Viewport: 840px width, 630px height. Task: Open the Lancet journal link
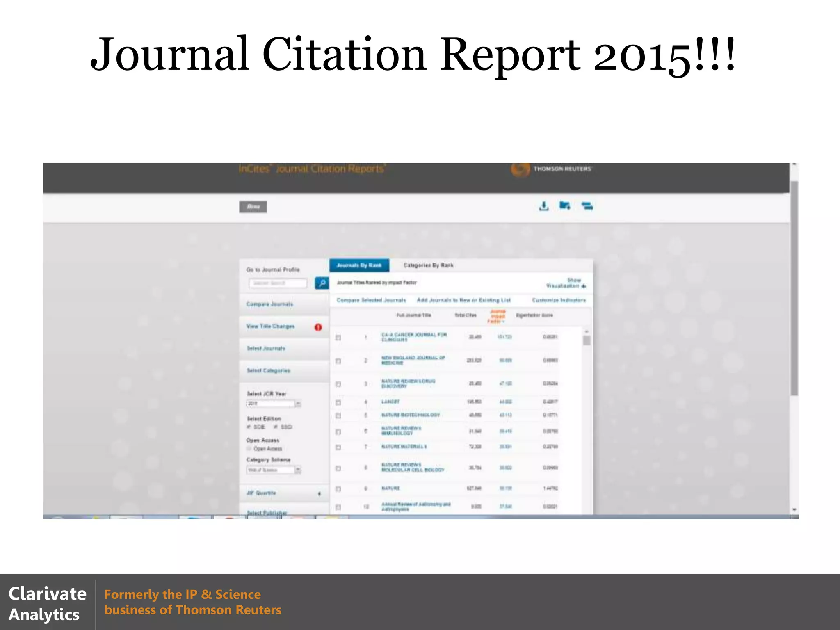(390, 402)
